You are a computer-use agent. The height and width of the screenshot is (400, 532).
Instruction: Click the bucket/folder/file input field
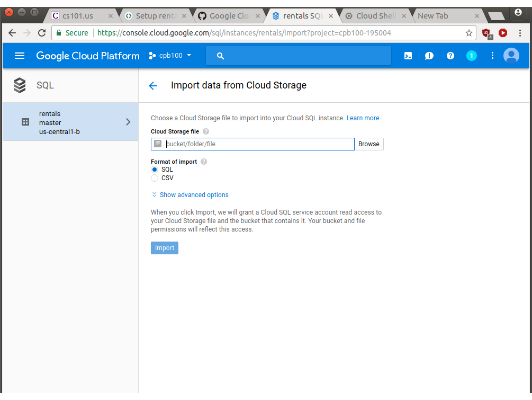pos(253,144)
